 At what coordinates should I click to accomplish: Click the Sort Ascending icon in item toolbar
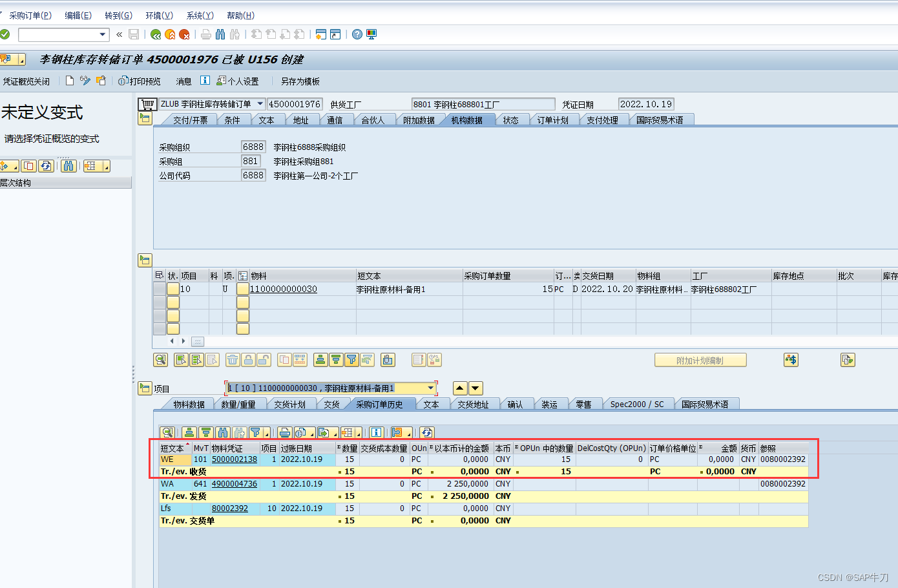click(x=320, y=360)
